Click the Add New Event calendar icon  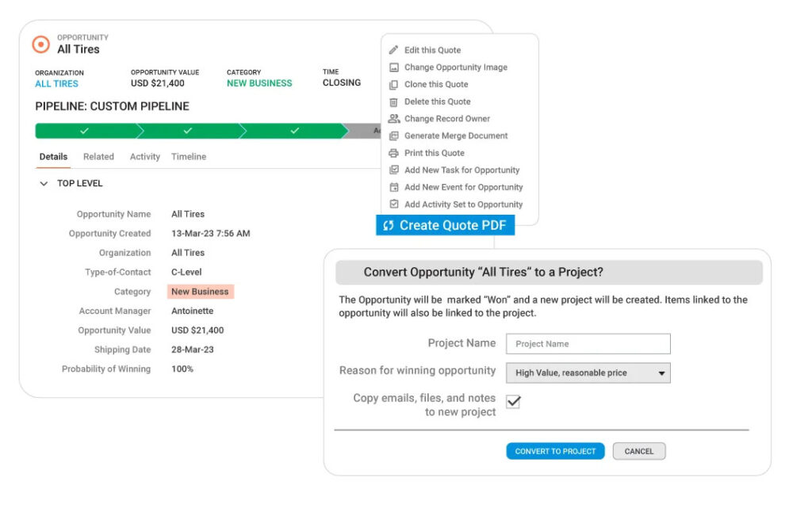point(394,186)
